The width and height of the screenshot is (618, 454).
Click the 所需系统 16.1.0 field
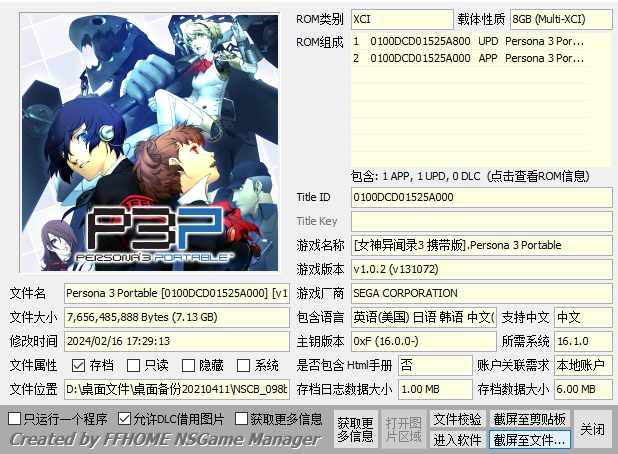pos(583,341)
